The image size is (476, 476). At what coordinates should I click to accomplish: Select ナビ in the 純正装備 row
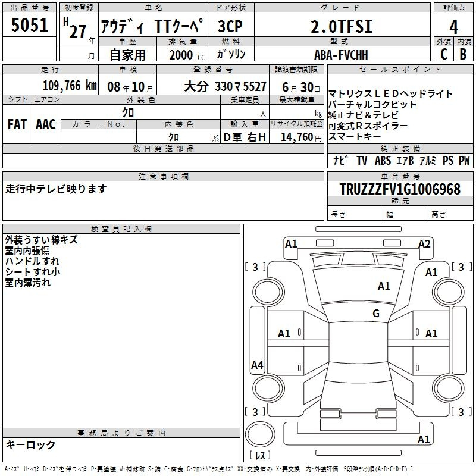340,160
